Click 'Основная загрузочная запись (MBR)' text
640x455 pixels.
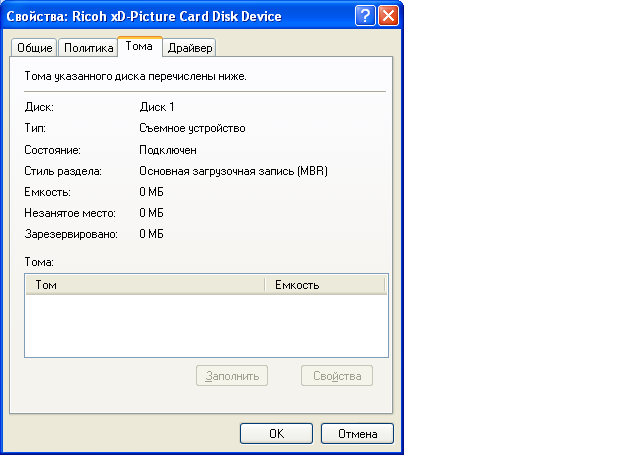click(233, 171)
